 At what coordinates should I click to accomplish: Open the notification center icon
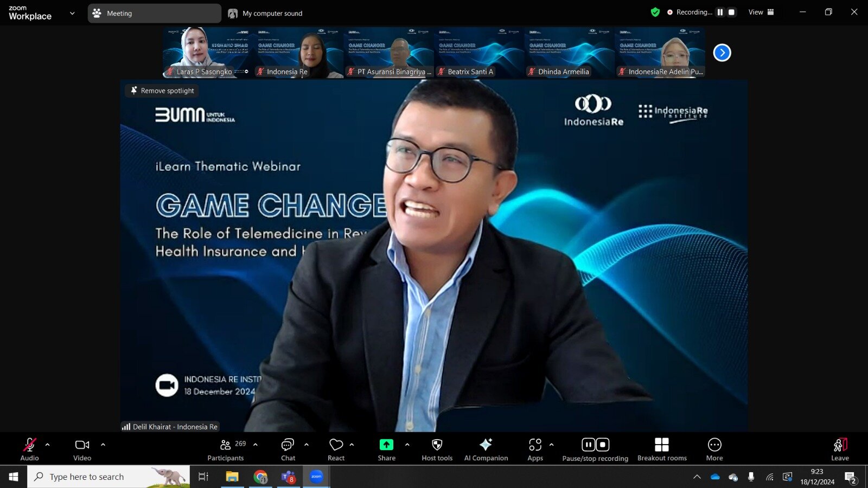pyautogui.click(x=850, y=477)
